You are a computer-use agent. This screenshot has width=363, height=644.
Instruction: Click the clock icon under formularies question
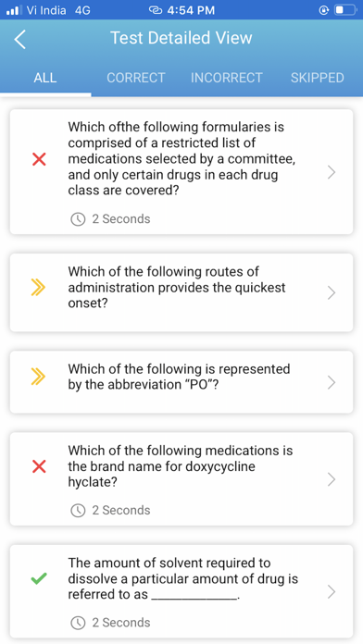pos(78,219)
